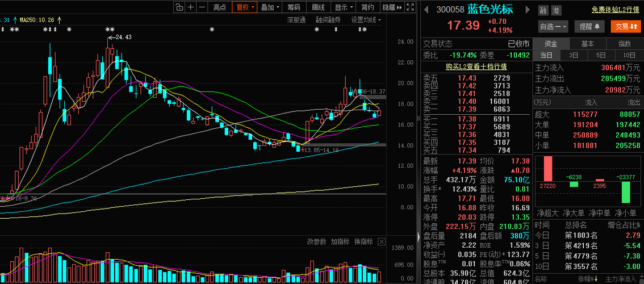Click 深股通 label above chart
The height and width of the screenshot is (284, 644).
click(x=296, y=20)
